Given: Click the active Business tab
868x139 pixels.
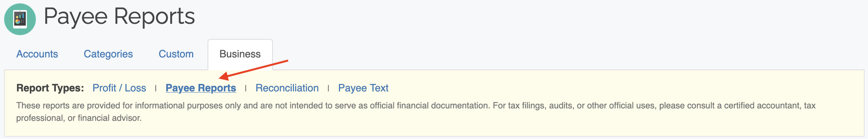Looking at the screenshot, I should pyautogui.click(x=240, y=54).
